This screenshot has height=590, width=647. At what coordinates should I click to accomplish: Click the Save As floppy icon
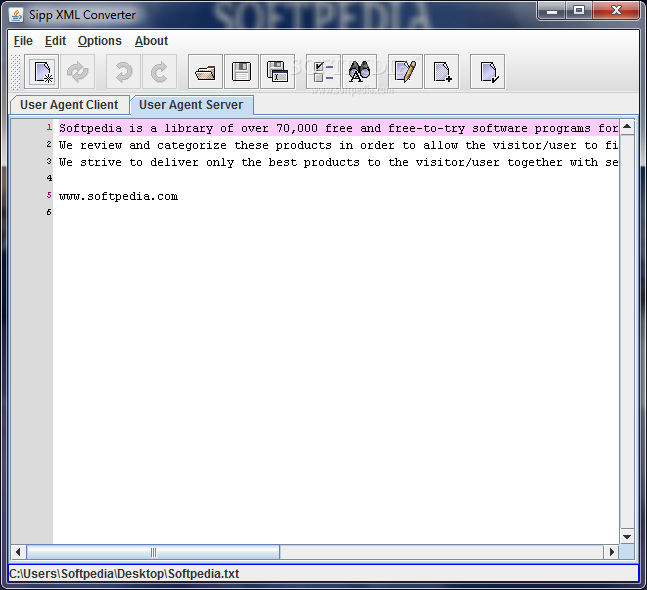pyautogui.click(x=278, y=72)
